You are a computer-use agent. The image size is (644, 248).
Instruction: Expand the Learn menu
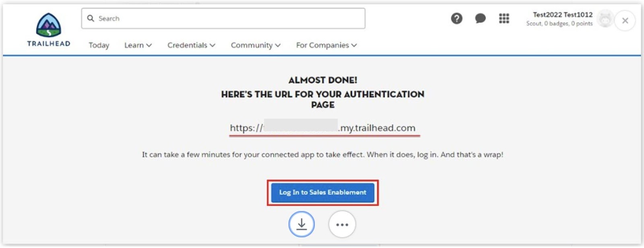(x=138, y=45)
